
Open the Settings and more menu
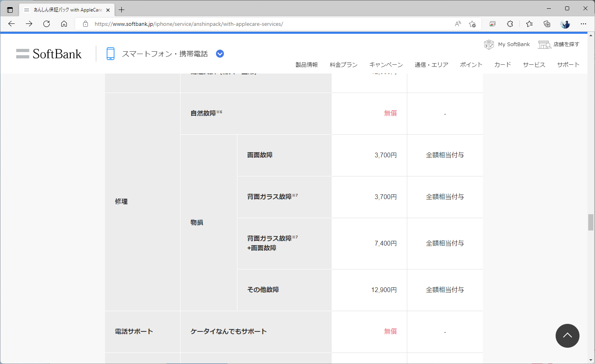pos(583,24)
